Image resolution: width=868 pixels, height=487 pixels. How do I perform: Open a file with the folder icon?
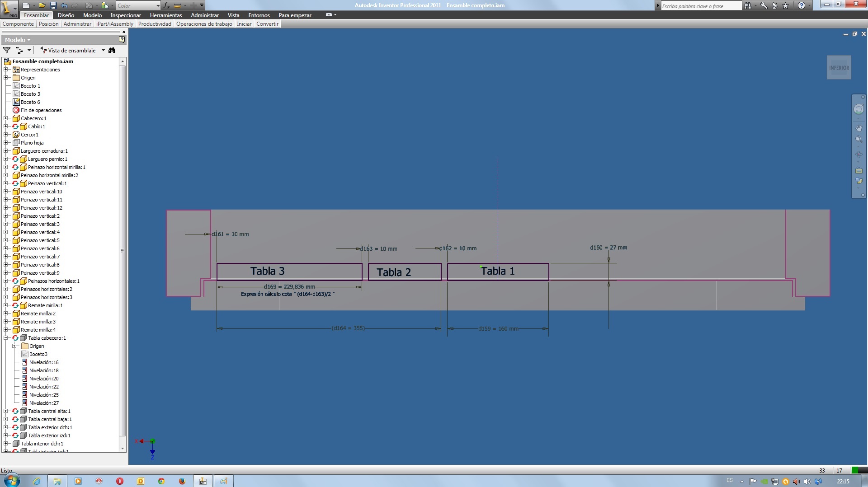[42, 5]
